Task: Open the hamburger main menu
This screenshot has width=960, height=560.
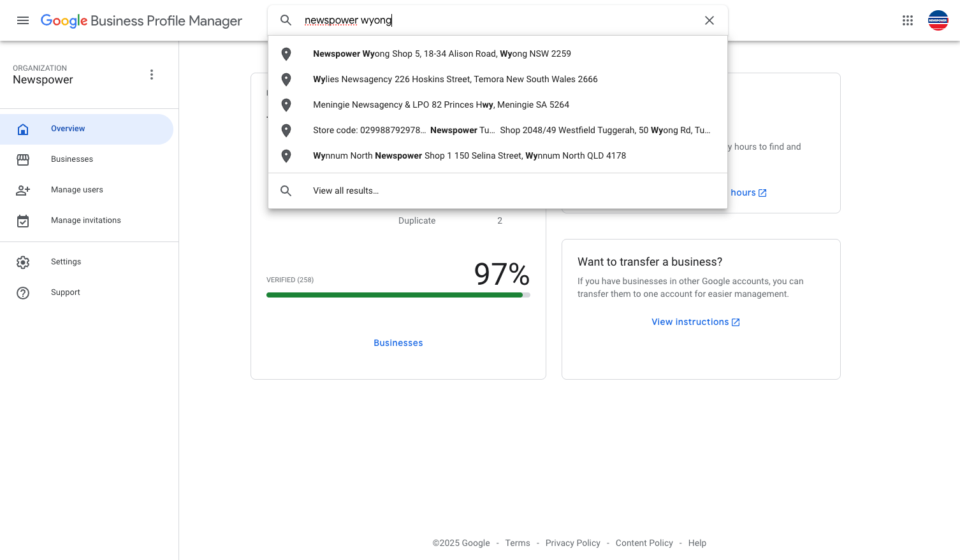Action: click(23, 20)
